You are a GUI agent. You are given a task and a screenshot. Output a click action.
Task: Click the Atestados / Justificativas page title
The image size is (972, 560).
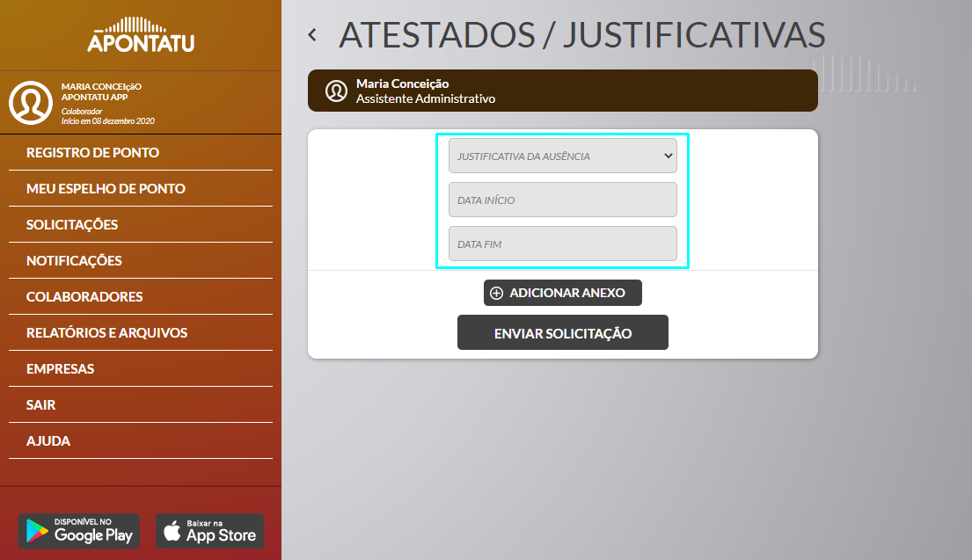pyautogui.click(x=582, y=35)
